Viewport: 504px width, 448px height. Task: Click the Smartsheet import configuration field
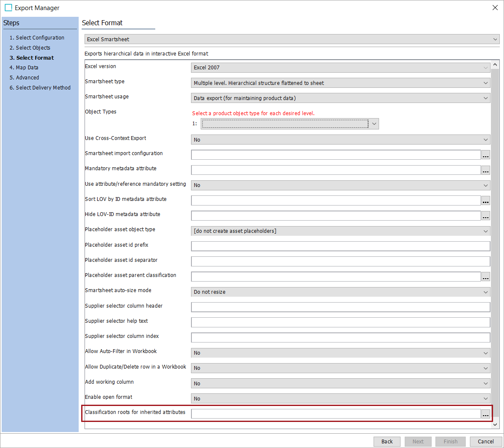tap(336, 155)
